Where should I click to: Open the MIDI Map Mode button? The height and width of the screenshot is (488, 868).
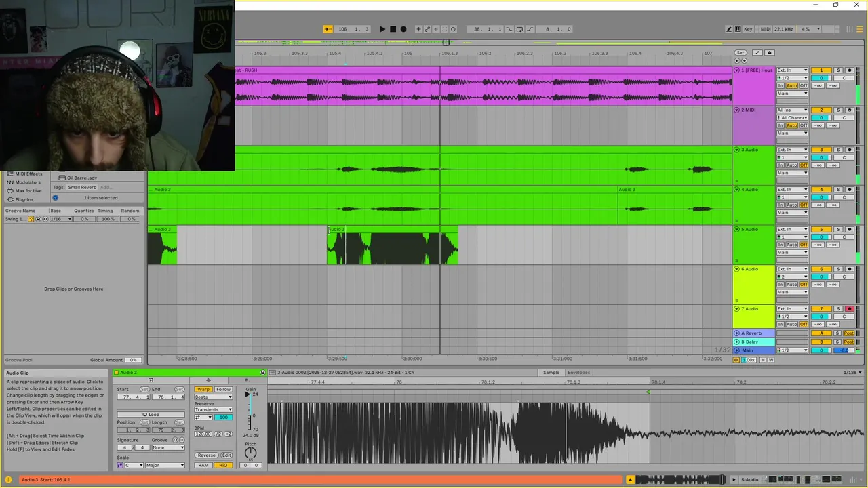[766, 29]
